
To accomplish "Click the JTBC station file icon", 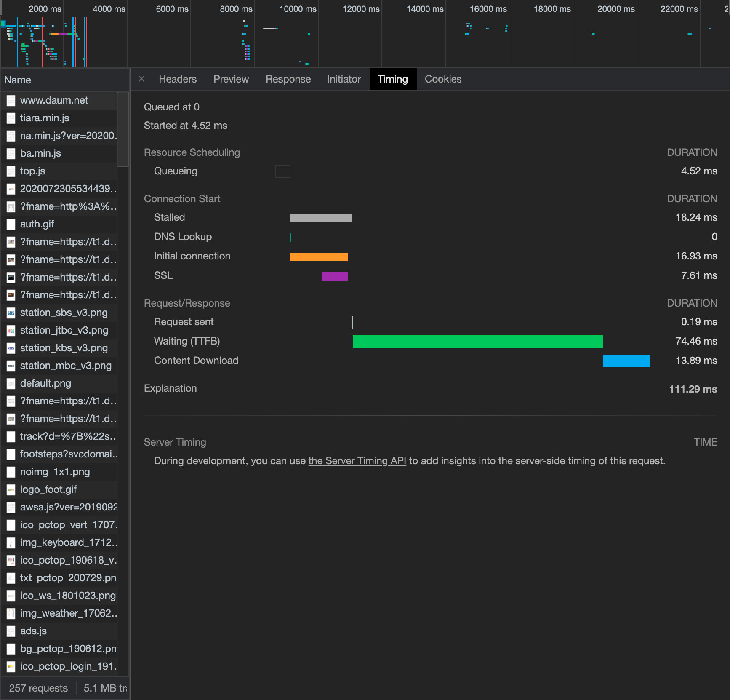I will (x=11, y=331).
